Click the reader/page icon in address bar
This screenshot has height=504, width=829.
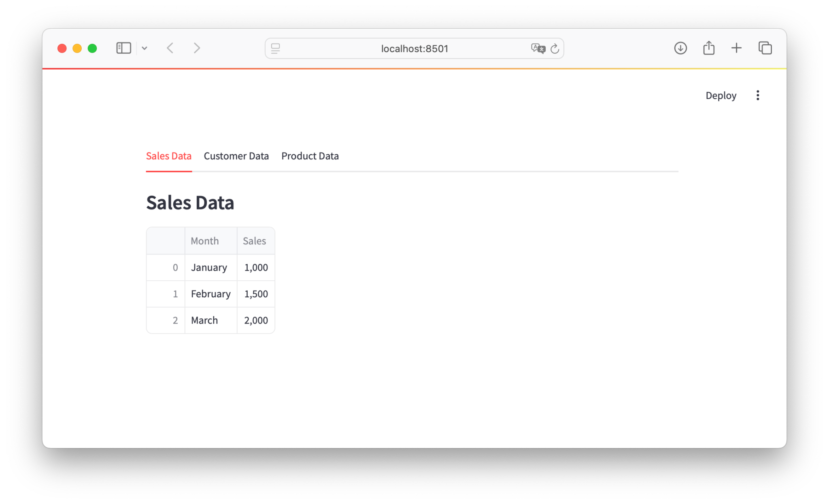click(x=276, y=49)
